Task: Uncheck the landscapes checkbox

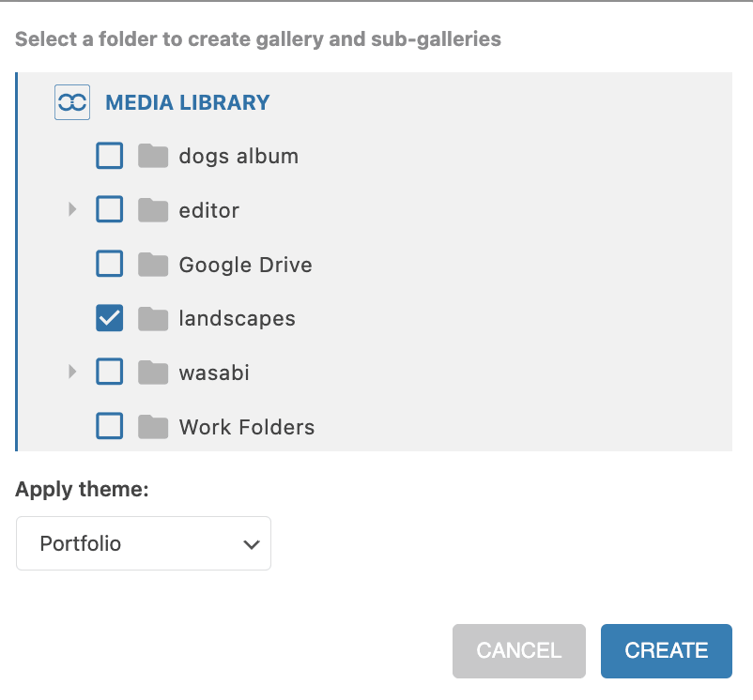Action: coord(110,319)
